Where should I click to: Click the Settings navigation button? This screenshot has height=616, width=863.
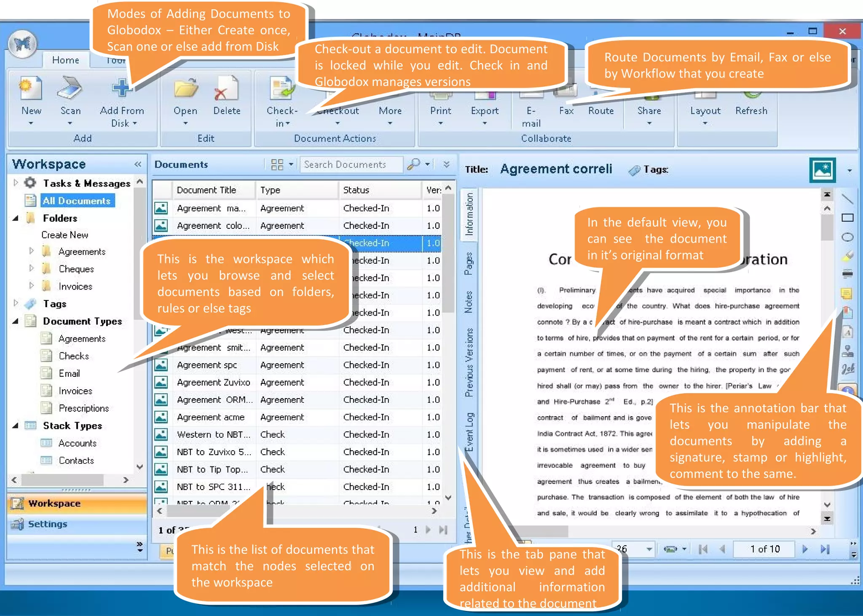pos(77,524)
